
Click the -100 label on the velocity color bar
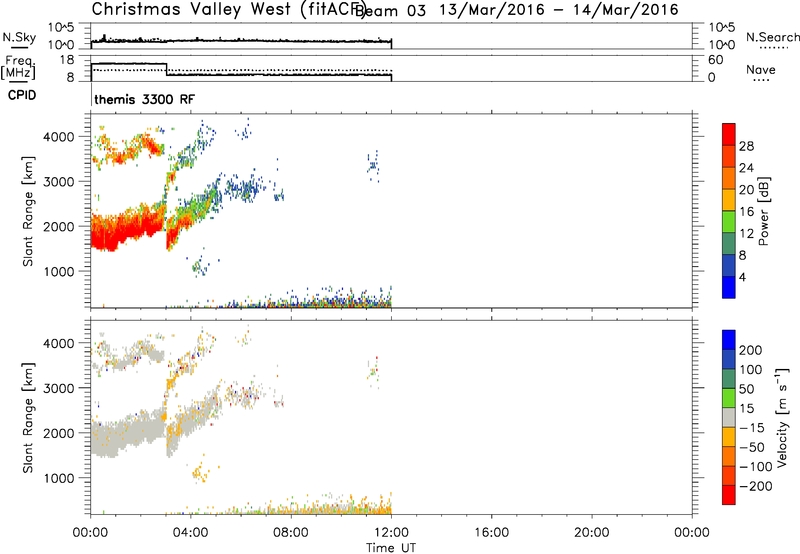point(755,467)
